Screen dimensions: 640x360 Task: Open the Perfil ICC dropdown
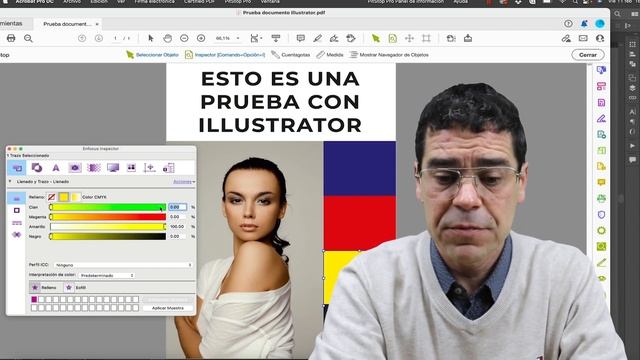(x=122, y=265)
